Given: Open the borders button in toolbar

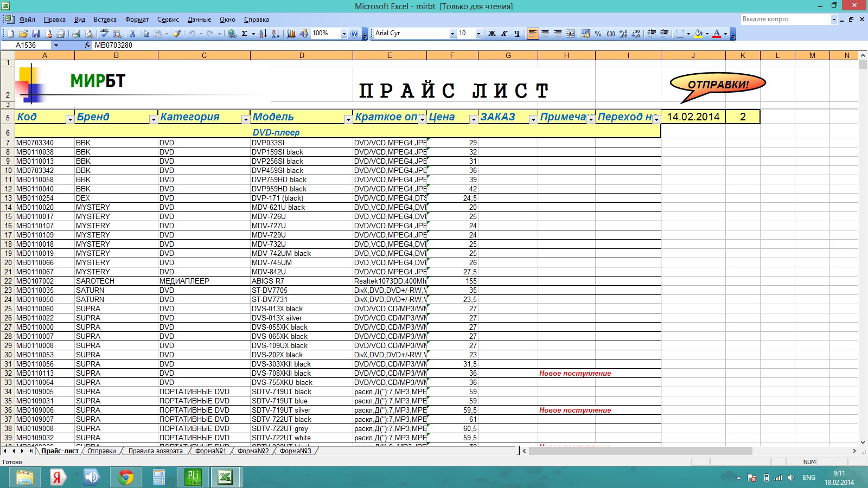Looking at the screenshot, I should click(680, 34).
